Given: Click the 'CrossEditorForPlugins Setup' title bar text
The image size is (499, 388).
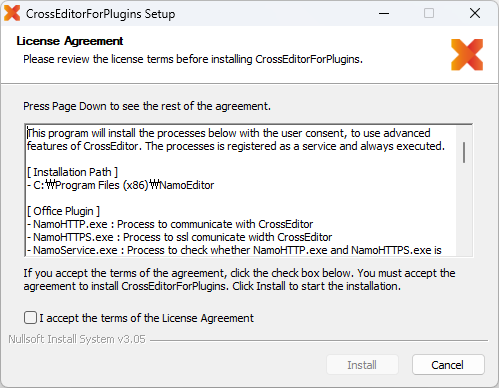Looking at the screenshot, I should (100, 14).
